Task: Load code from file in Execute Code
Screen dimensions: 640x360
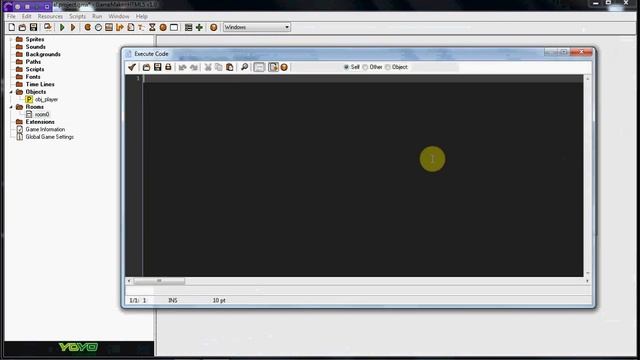Action: coord(146,67)
